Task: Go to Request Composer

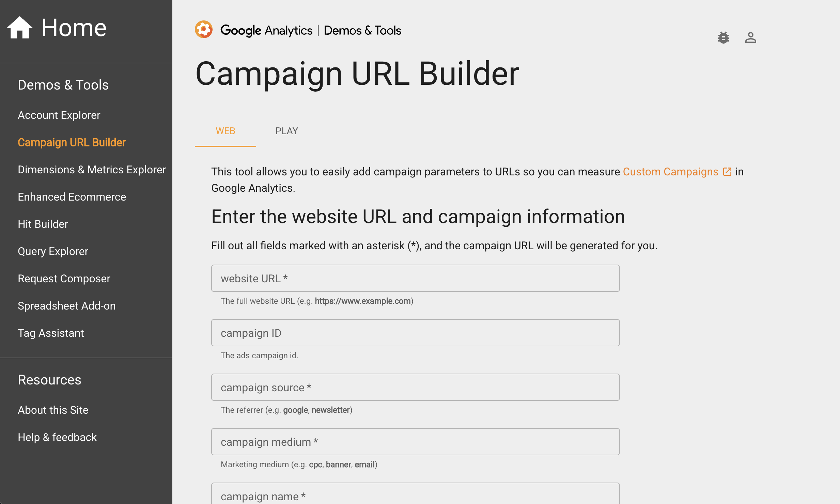Action: coord(64,279)
